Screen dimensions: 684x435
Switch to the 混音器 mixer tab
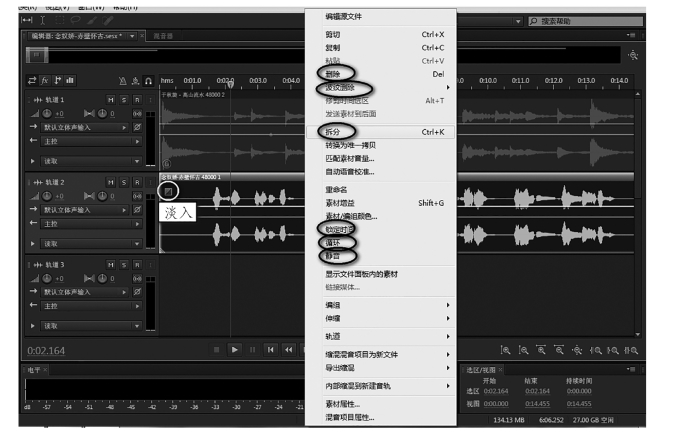click(x=163, y=36)
